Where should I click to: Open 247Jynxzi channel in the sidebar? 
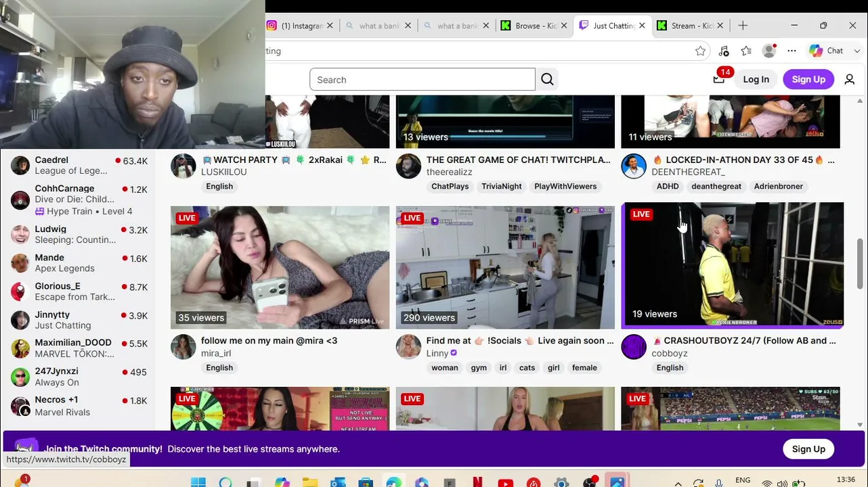pos(79,377)
